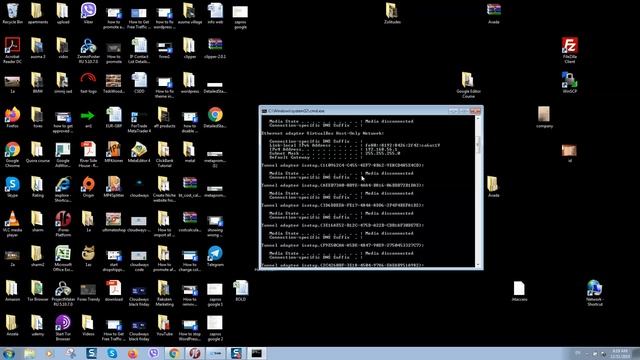640x360 pixels.
Task: Open File Explorer from the taskbar
Action: pyautogui.click(x=29, y=353)
